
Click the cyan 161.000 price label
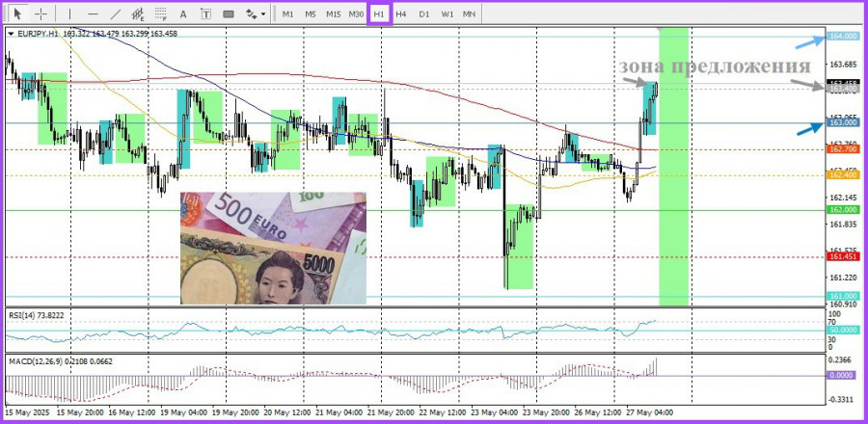[x=844, y=296]
